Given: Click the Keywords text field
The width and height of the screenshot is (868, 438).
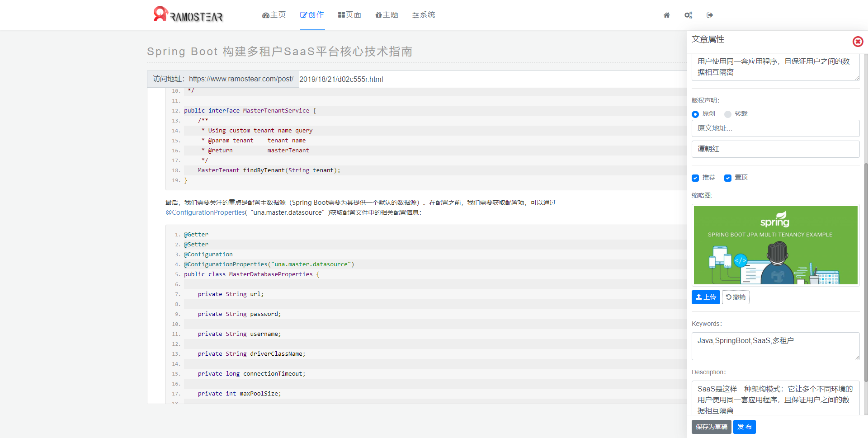Looking at the screenshot, I should 776,346.
